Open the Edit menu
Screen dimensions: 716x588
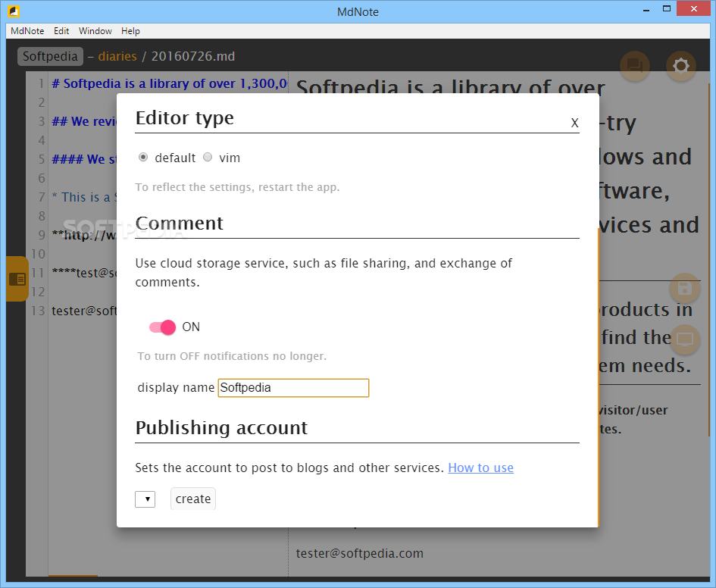(61, 31)
